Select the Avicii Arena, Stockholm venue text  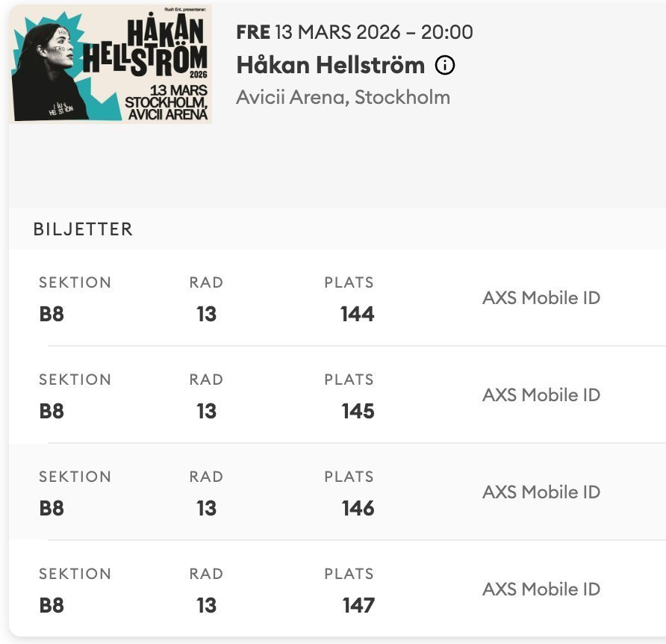pyautogui.click(x=343, y=98)
